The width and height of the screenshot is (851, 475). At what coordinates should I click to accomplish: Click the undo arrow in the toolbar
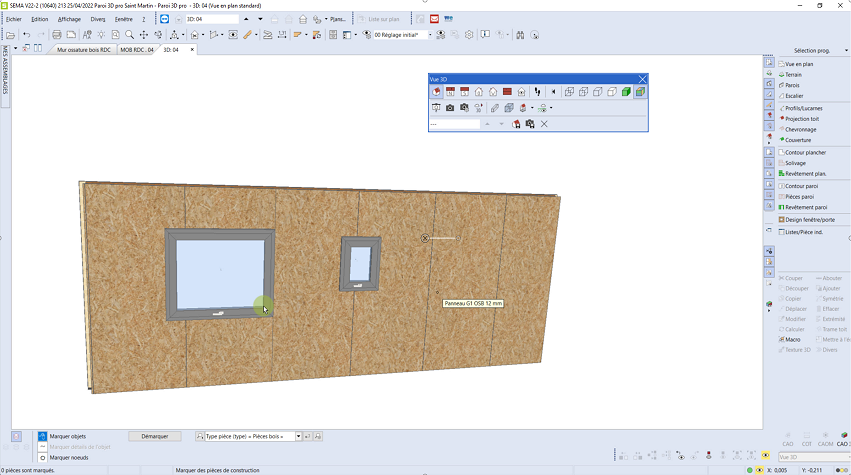pos(27,35)
